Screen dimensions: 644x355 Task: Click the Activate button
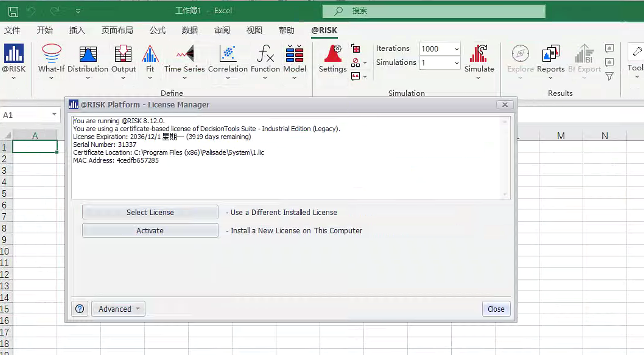[150, 230]
